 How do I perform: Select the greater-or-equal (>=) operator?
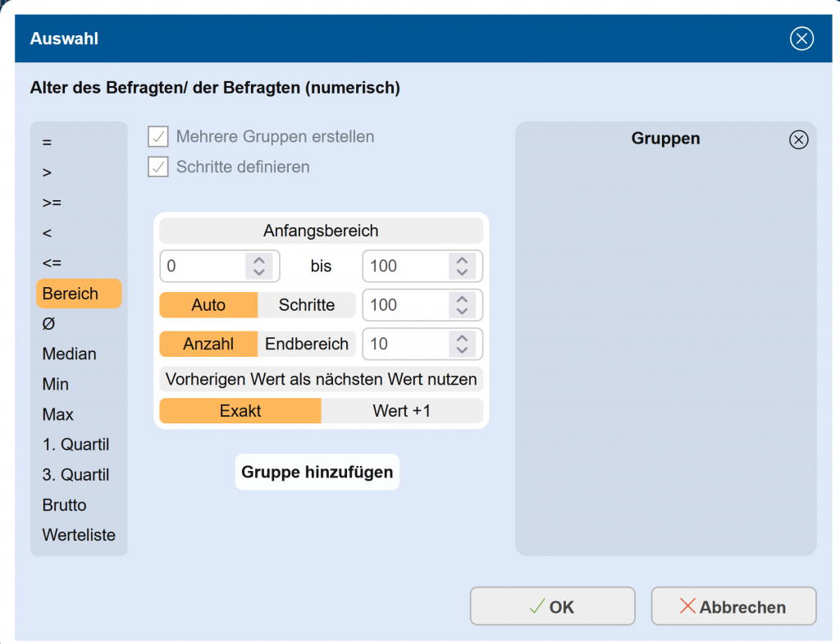coord(52,203)
